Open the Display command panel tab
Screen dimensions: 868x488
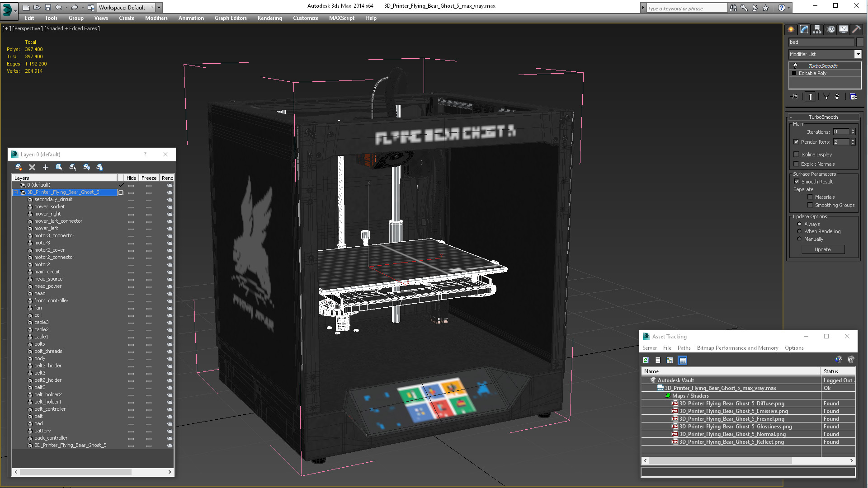pyautogui.click(x=844, y=29)
